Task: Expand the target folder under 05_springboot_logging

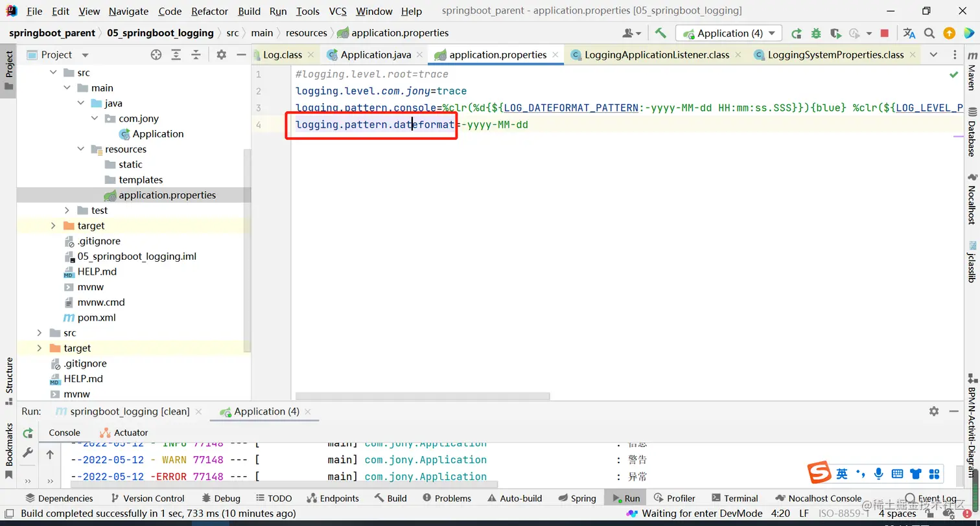Action: coord(53,225)
